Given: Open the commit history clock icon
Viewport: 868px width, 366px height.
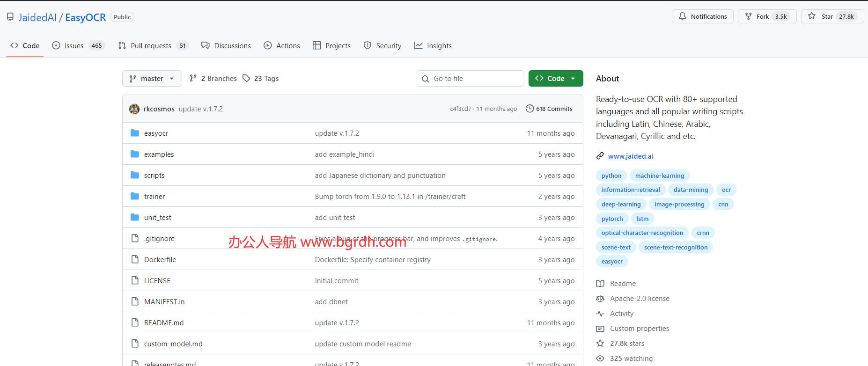Looking at the screenshot, I should [x=530, y=109].
